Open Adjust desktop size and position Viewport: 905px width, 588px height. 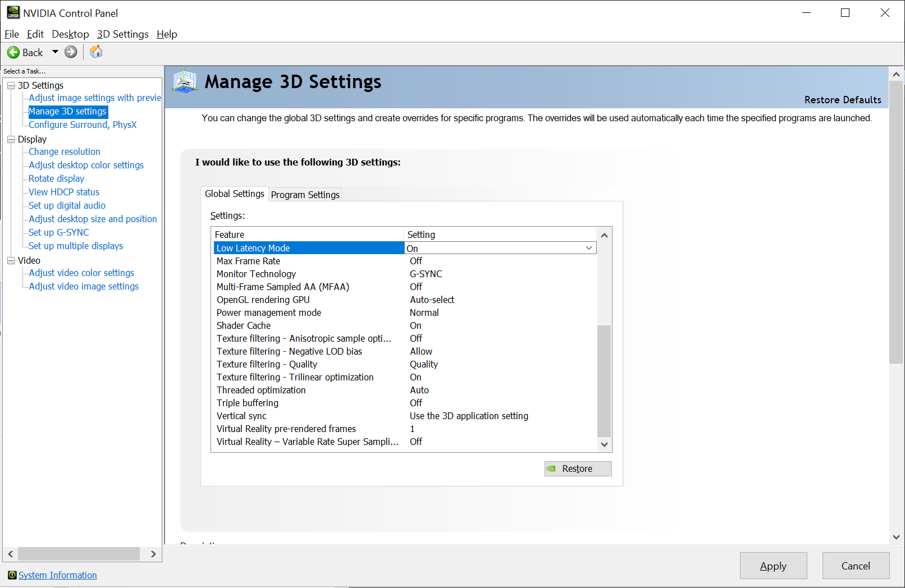click(x=93, y=219)
